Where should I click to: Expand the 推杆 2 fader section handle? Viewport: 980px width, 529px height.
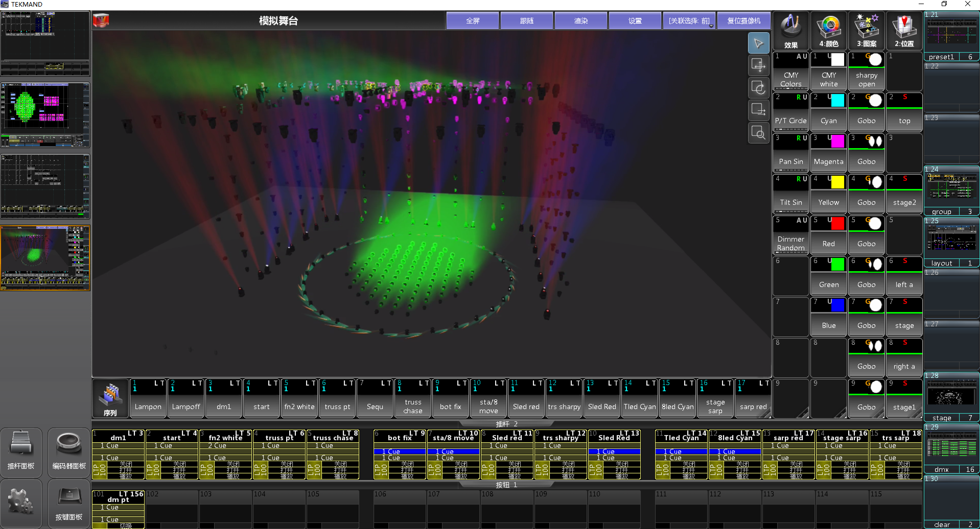pyautogui.click(x=506, y=424)
